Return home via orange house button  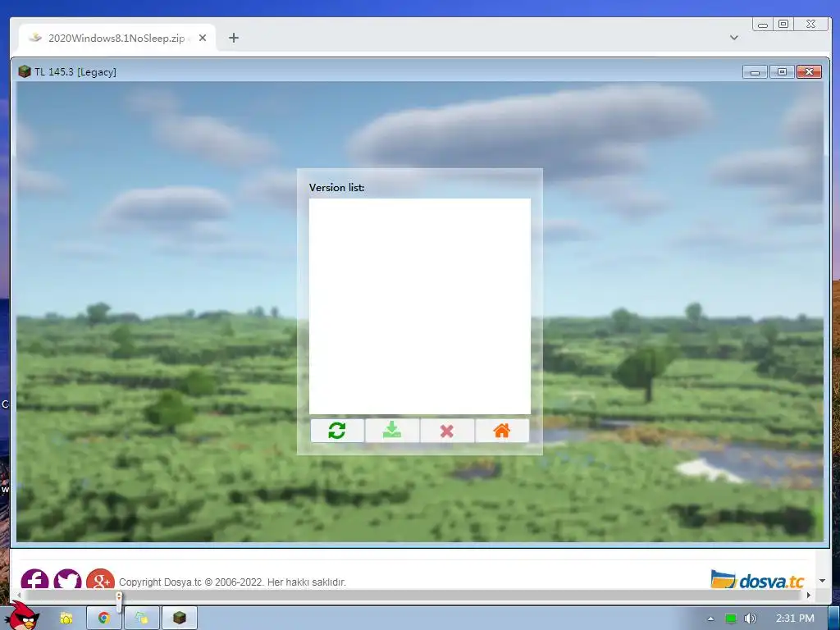tap(502, 431)
